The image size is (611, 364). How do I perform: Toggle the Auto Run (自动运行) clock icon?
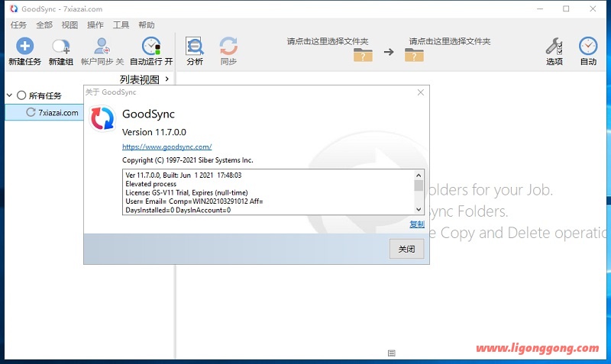click(151, 46)
